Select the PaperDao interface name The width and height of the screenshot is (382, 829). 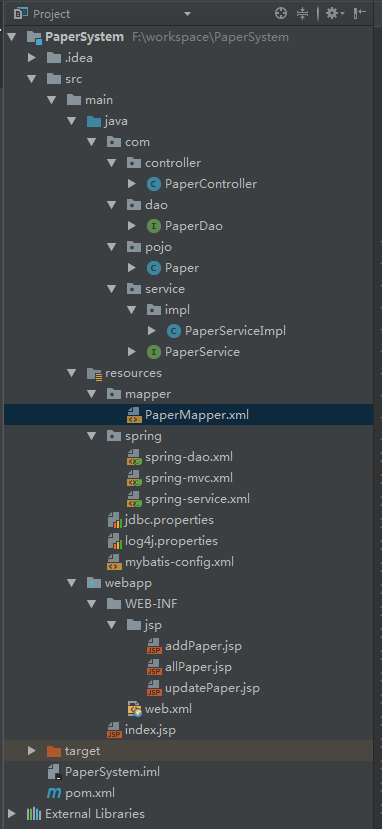click(x=194, y=226)
